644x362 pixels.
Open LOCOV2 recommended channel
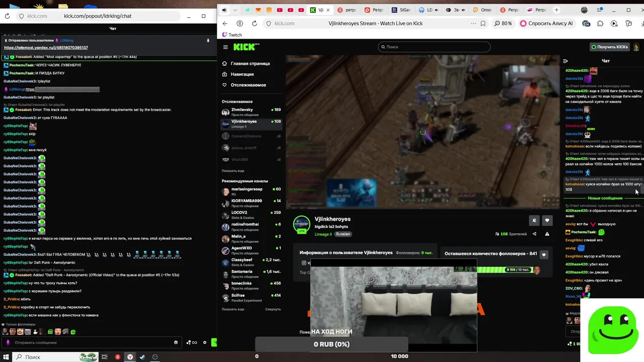(251, 215)
